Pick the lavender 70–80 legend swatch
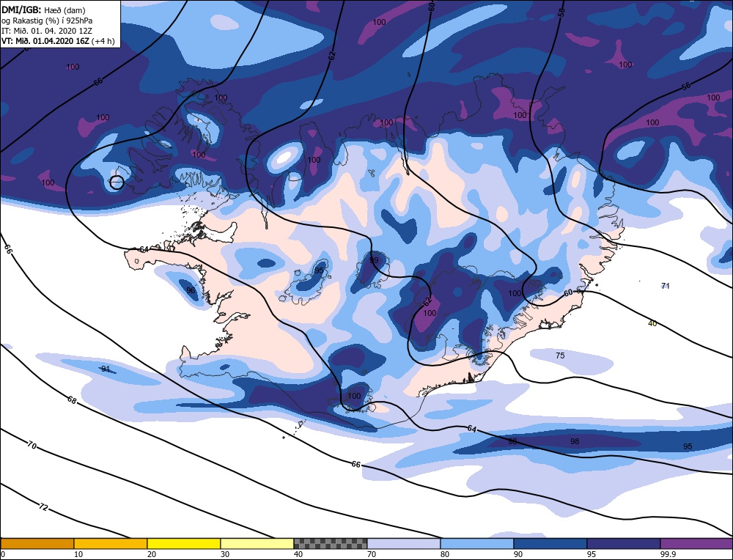Image resolution: width=733 pixels, height=560 pixels. [404, 543]
